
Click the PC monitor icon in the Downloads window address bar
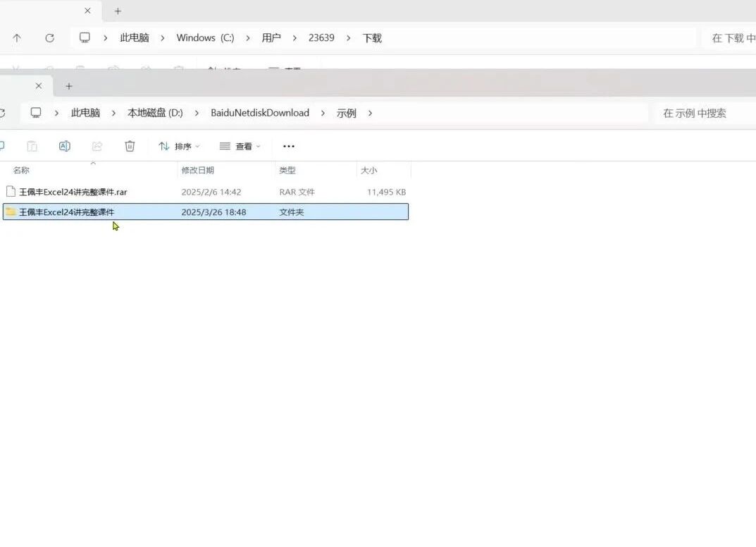85,37
